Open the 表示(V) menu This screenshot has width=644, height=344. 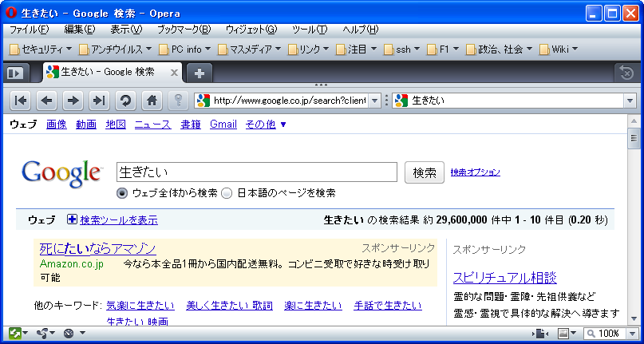click(126, 30)
